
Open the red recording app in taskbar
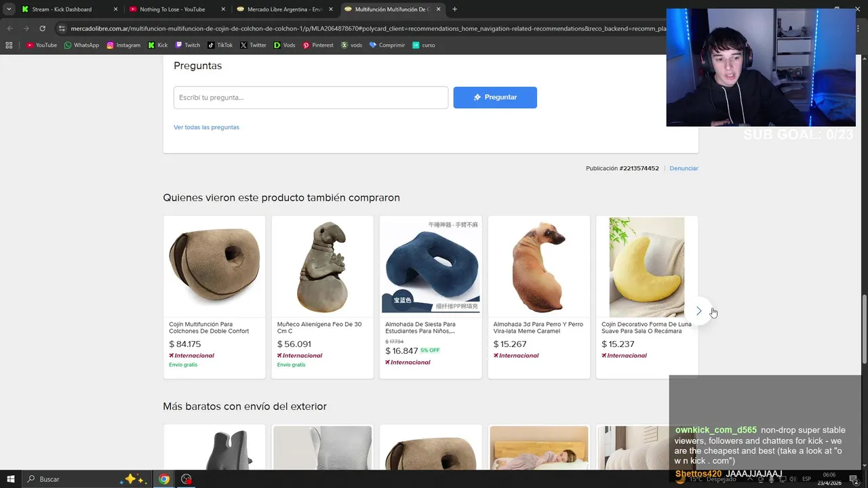point(186,479)
